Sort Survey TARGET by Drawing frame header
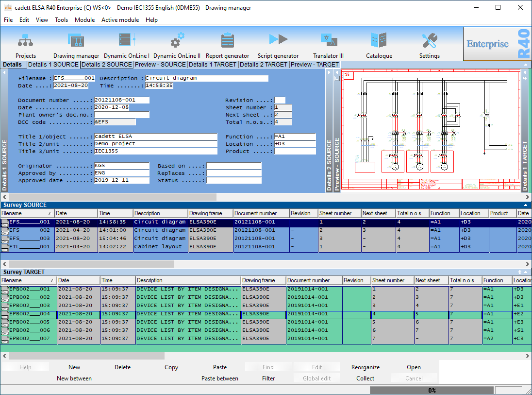The width and height of the screenshot is (532, 395). 263,280
